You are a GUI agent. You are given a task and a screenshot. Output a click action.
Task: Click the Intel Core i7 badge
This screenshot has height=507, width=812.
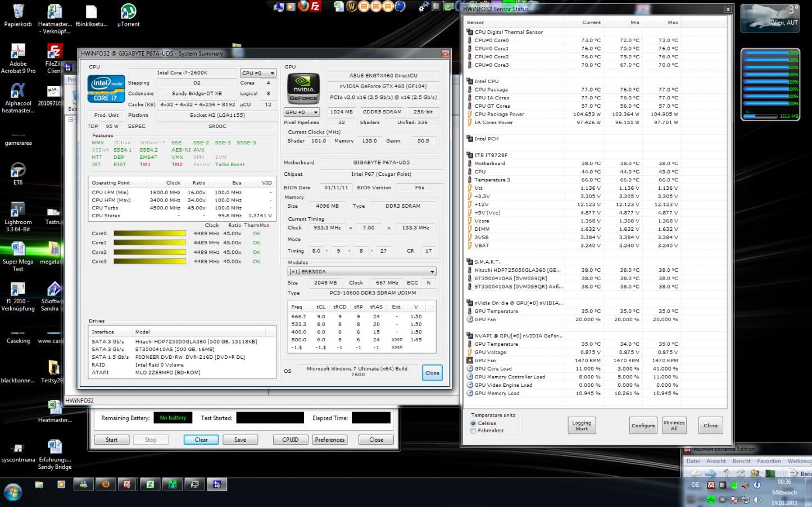click(106, 89)
